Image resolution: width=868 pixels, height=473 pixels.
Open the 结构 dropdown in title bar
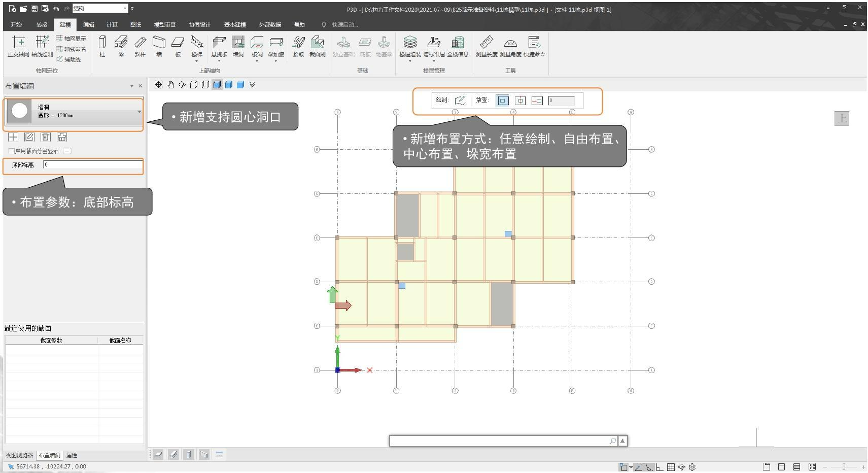125,9
